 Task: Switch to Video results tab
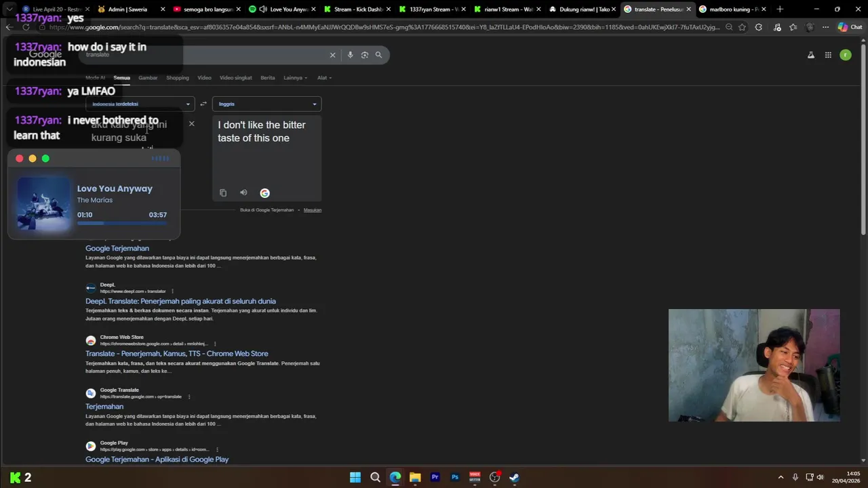204,78
